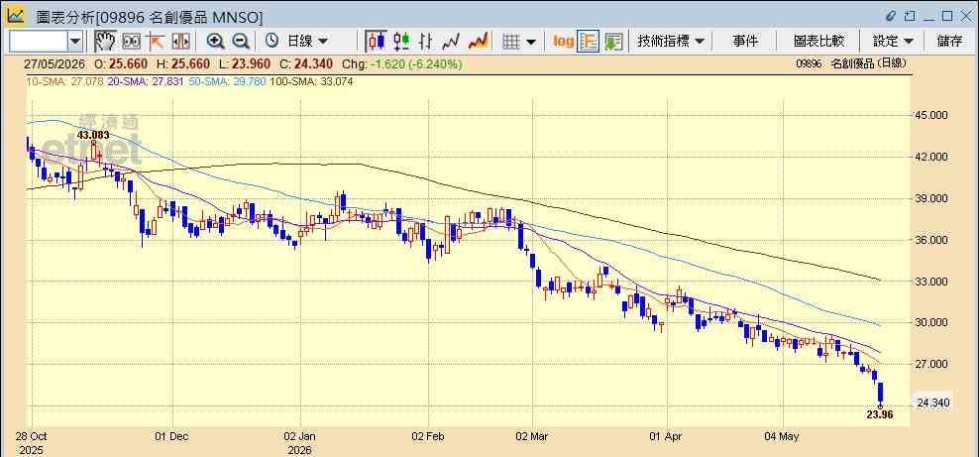The width and height of the screenshot is (980, 457).
Task: Click the pop-out window icon
Action: 910,16
